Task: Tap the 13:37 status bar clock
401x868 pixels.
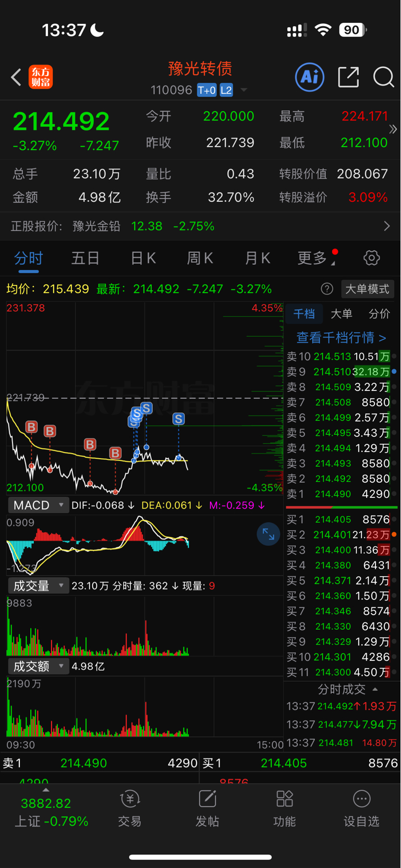Action: coord(64,30)
